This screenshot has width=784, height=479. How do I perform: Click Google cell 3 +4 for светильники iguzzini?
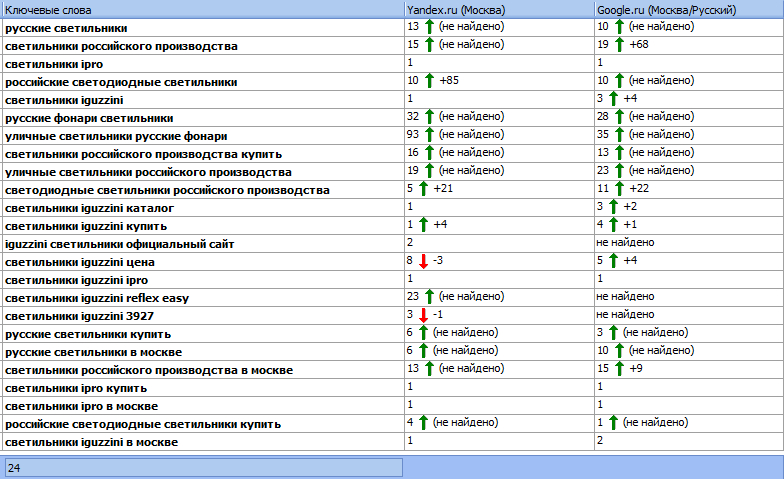(x=689, y=100)
